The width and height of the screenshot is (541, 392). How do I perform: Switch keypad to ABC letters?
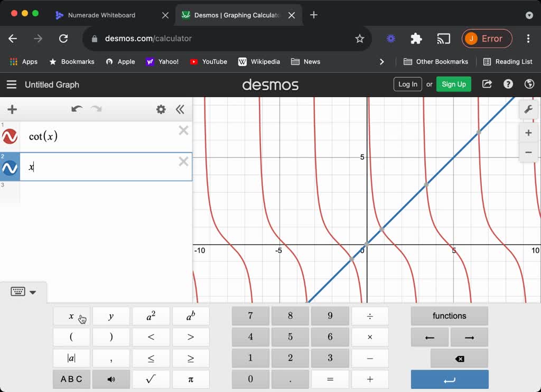point(71,379)
